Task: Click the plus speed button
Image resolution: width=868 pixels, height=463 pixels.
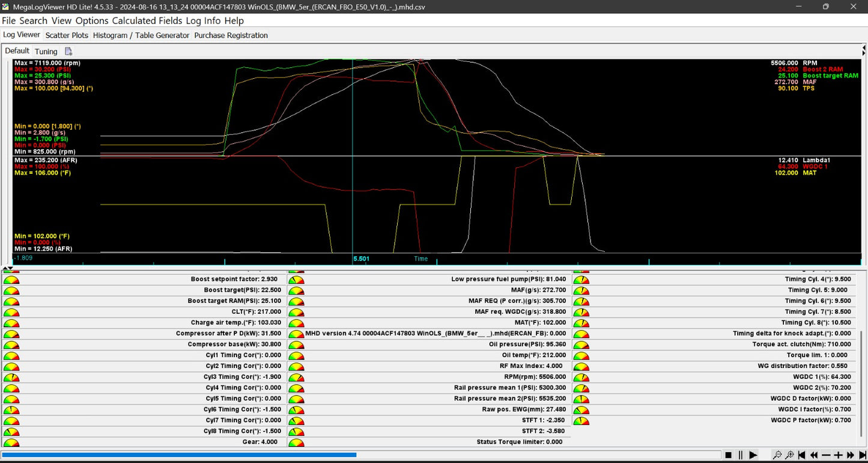Action: point(839,455)
